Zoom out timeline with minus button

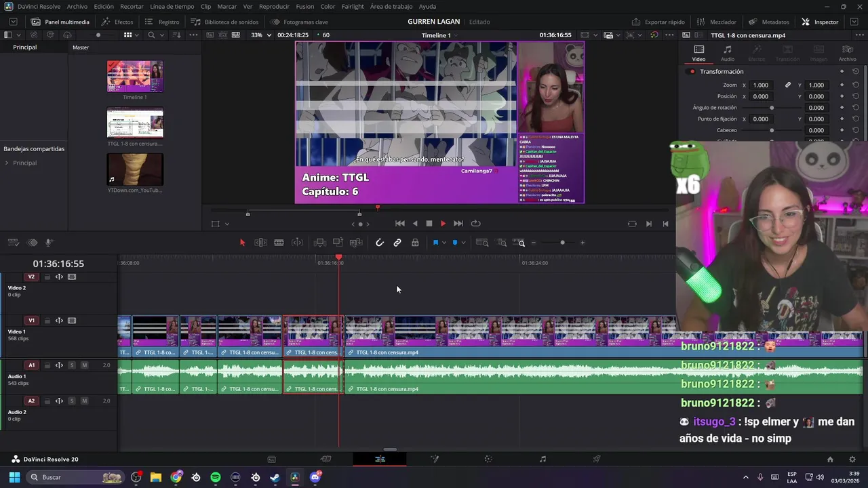pyautogui.click(x=534, y=243)
